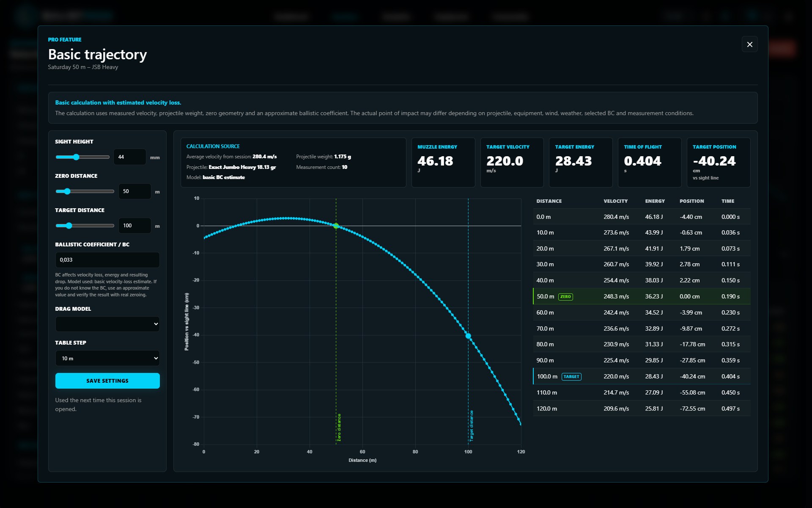Open the Table Step dropdown
This screenshot has width=812, height=508.
[x=107, y=359]
